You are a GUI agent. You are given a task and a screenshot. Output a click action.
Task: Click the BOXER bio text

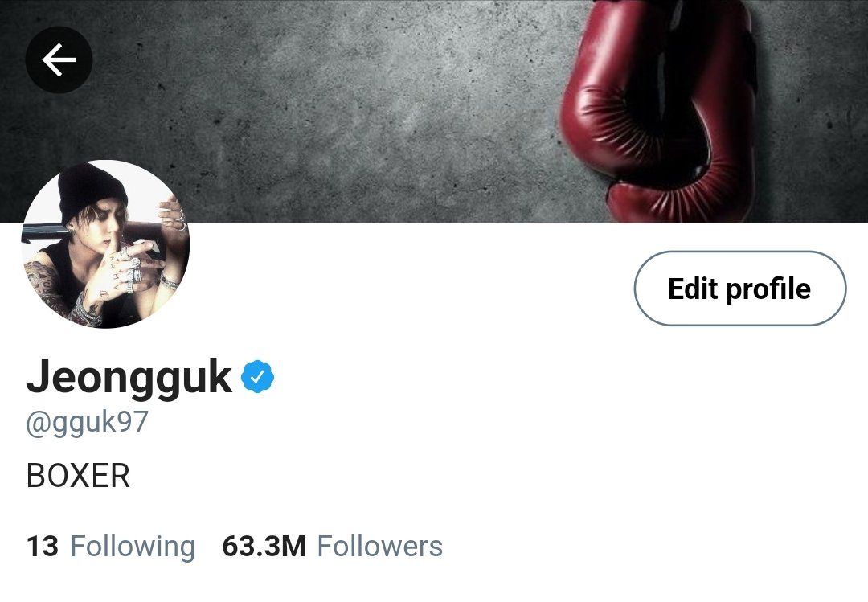click(78, 476)
